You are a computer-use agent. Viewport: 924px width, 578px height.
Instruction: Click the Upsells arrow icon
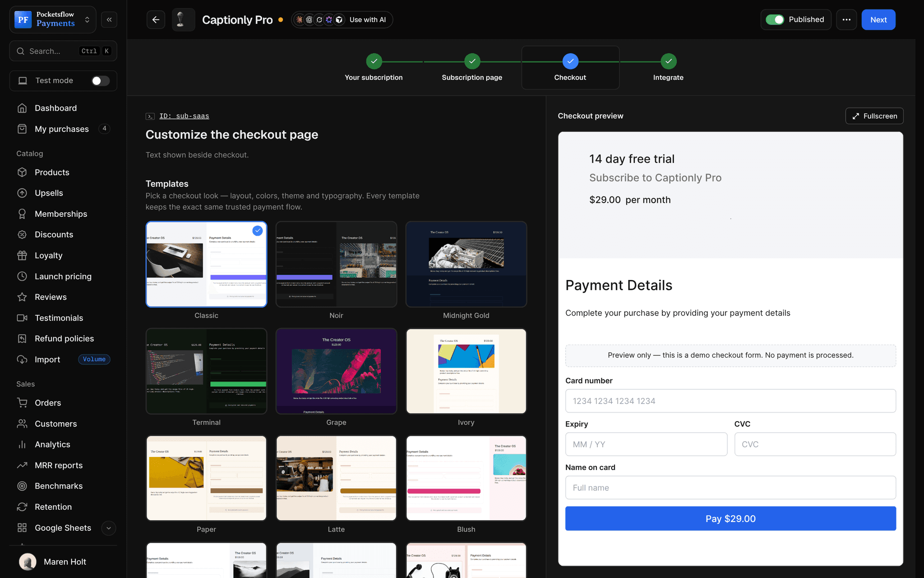tap(22, 193)
